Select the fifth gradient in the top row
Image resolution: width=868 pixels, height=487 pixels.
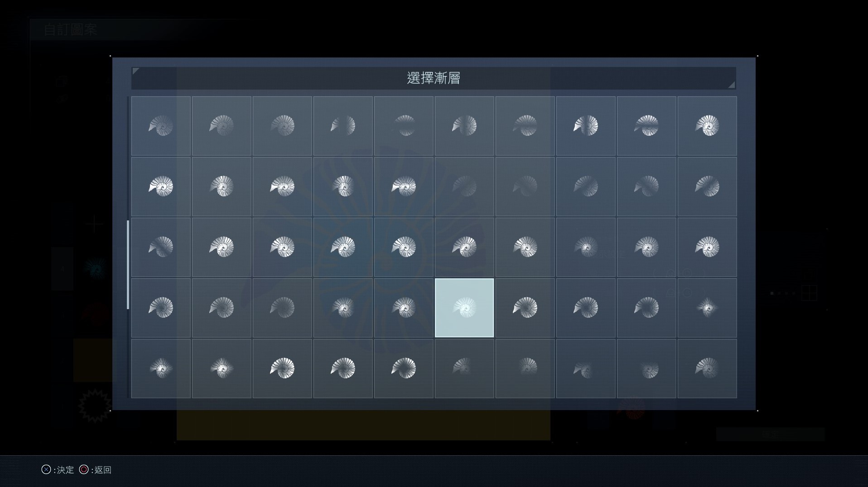(404, 126)
